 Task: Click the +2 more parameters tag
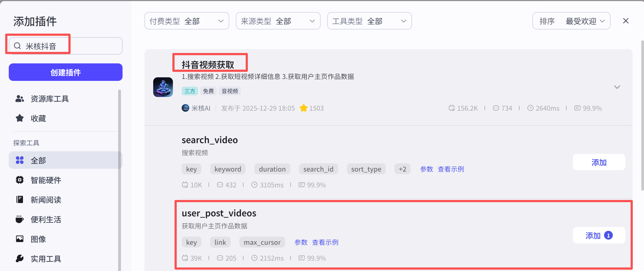pyautogui.click(x=402, y=169)
